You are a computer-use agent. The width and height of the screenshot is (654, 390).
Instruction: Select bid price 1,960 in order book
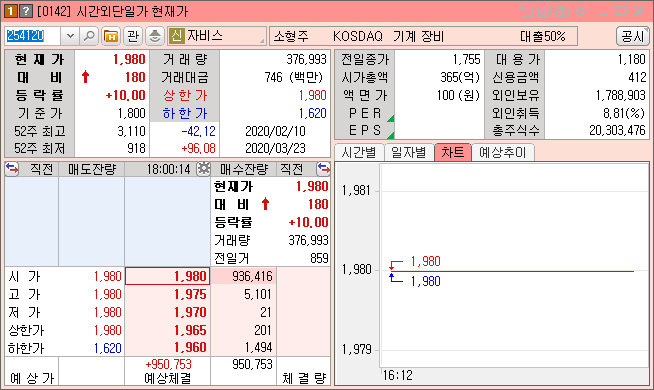pos(167,347)
